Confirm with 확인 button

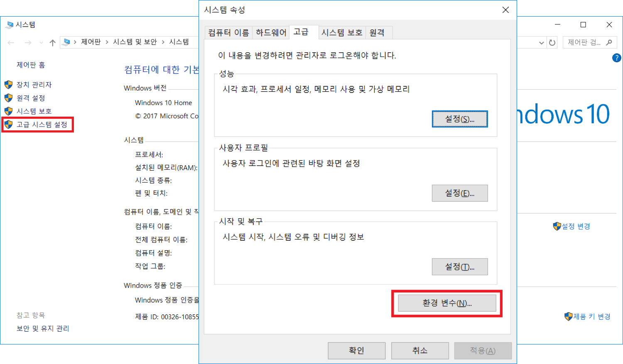357,351
